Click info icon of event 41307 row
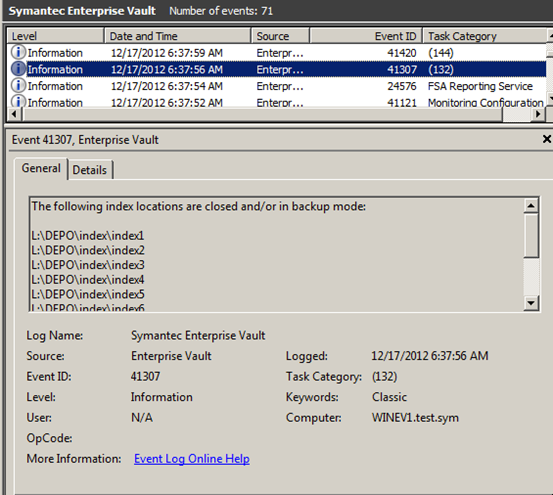Image resolution: width=553 pixels, height=495 pixels. (x=18, y=69)
